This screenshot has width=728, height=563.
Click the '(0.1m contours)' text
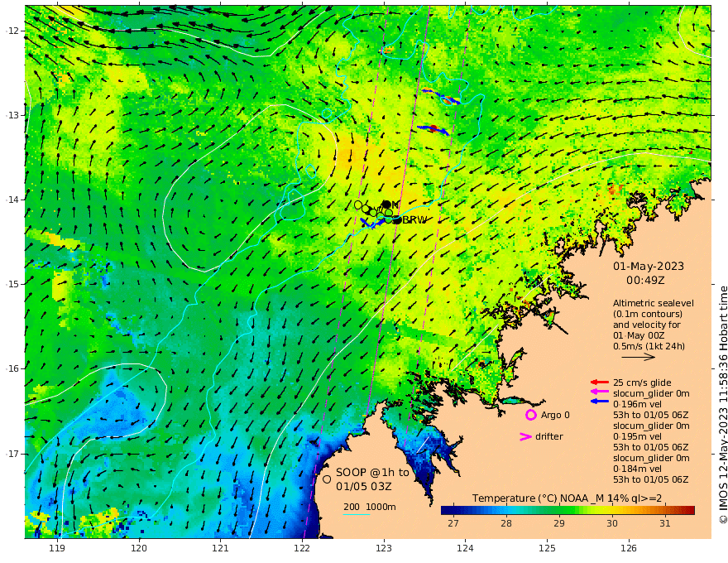[x=647, y=314]
